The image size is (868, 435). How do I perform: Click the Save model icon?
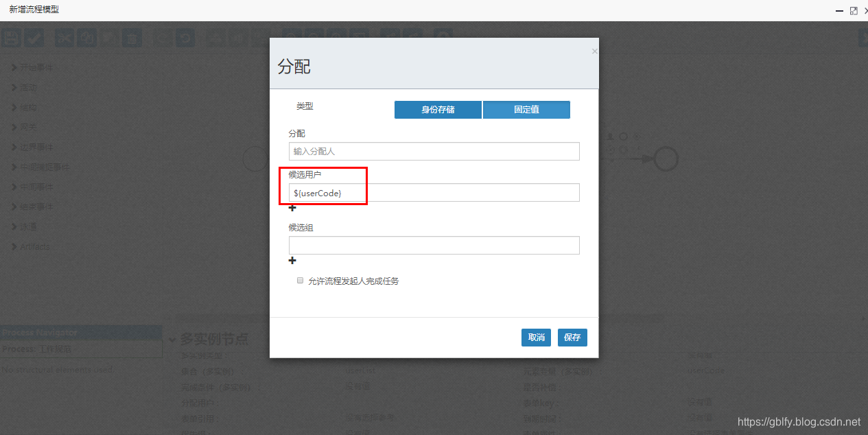click(12, 38)
